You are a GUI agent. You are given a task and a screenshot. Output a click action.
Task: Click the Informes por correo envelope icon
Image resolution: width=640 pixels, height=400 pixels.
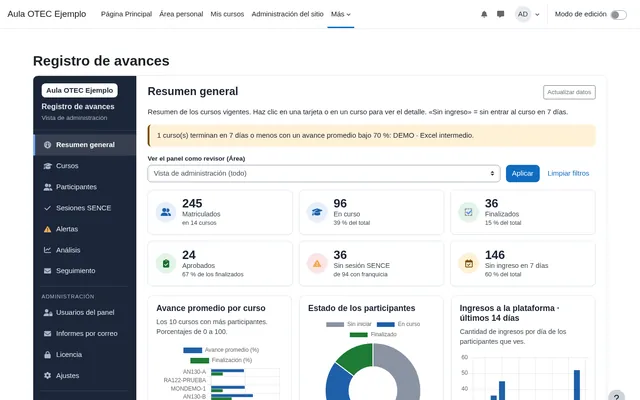(47, 333)
